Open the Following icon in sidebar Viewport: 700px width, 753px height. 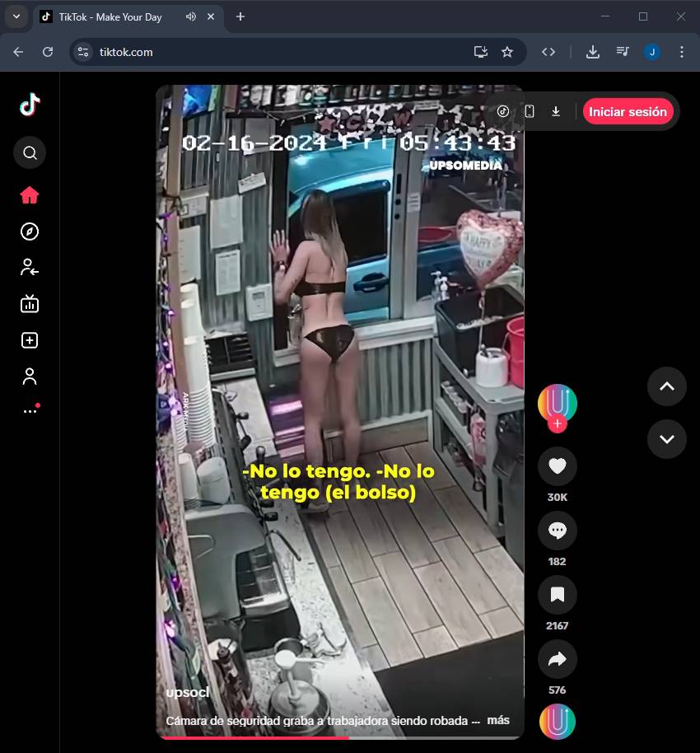(30, 267)
